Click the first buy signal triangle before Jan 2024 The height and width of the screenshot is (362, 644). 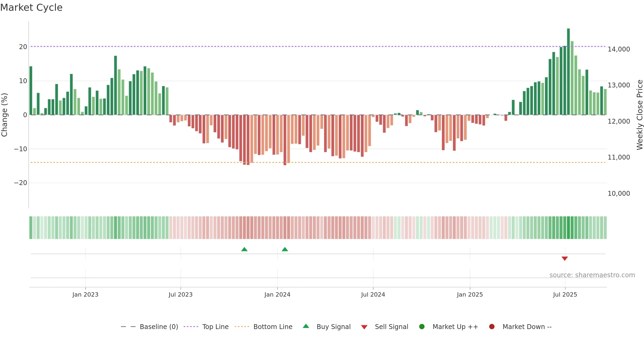tap(244, 249)
